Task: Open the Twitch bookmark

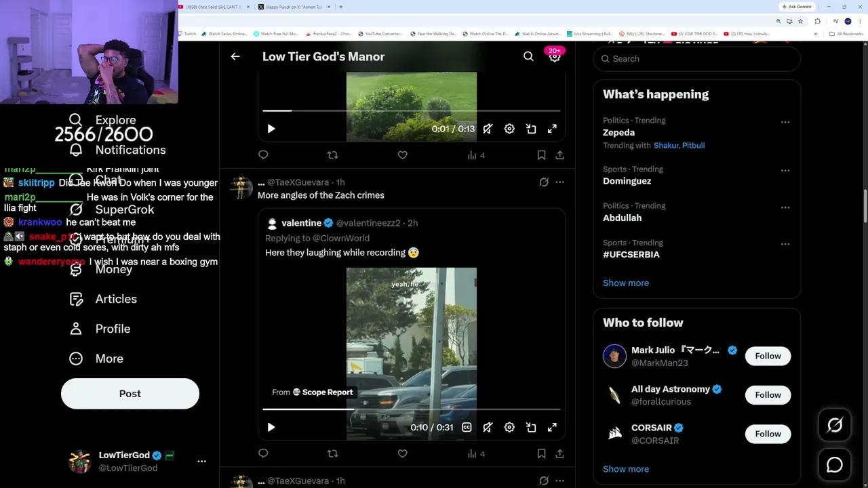Action: point(187,34)
